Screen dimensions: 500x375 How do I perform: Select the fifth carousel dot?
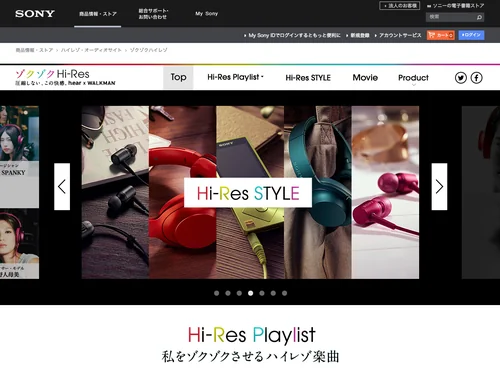click(262, 293)
